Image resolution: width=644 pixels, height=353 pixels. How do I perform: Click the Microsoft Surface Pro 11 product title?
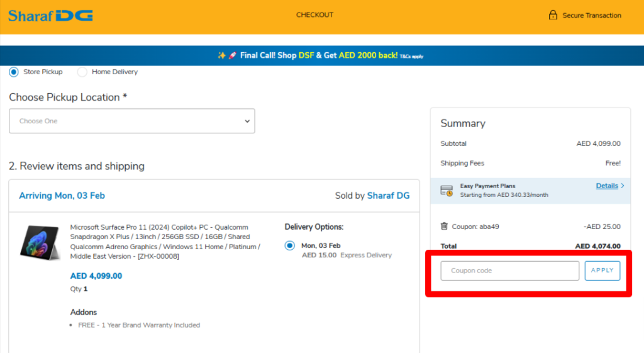(x=165, y=242)
